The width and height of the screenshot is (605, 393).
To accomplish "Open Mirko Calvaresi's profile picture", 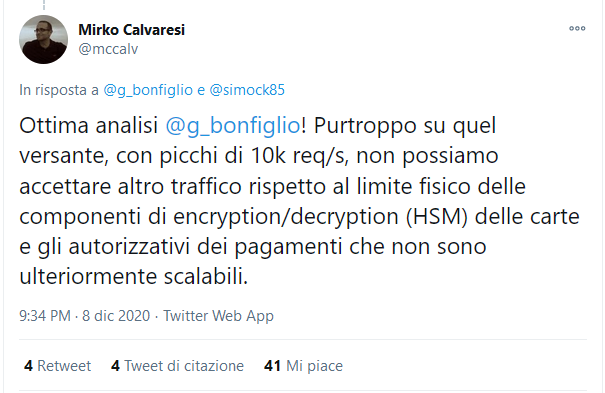I will 44,39.
